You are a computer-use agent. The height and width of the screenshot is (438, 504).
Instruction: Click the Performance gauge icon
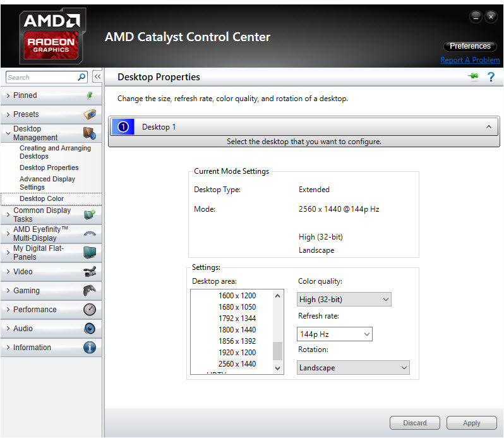pyautogui.click(x=90, y=309)
